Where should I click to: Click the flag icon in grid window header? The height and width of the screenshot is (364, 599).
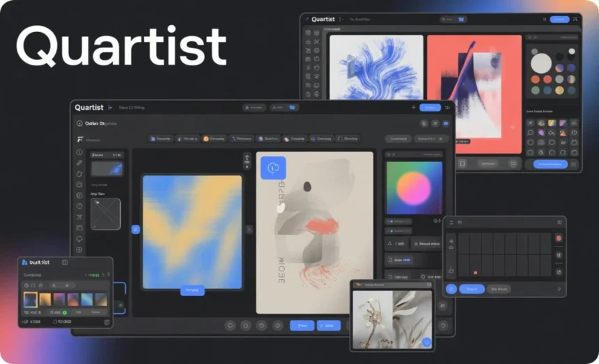pos(460,222)
